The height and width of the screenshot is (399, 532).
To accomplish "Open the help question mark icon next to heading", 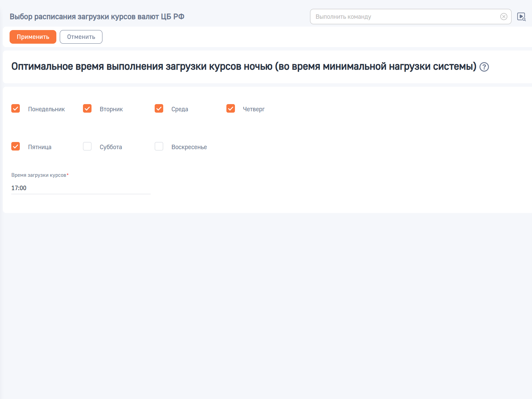I will 484,67.
